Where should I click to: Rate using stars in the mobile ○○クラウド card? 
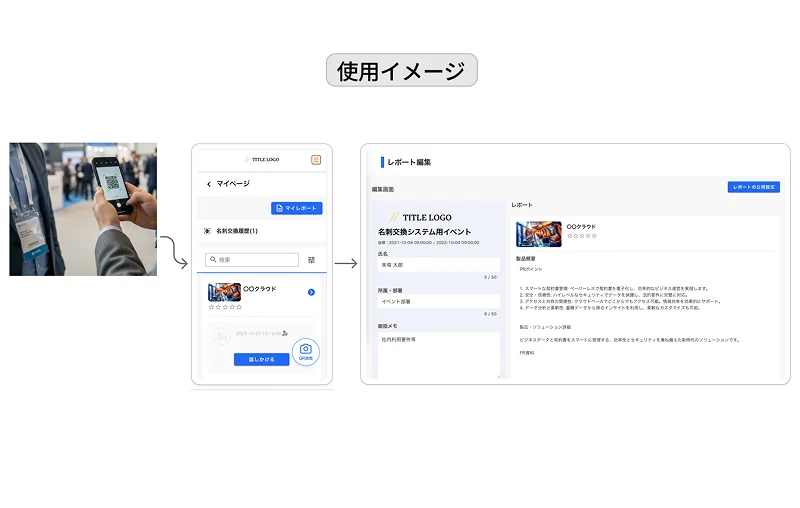[226, 307]
